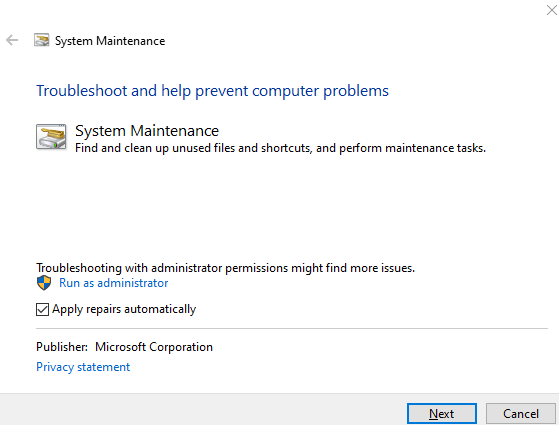Click the 'Publisher:' label
Screen dimensions: 559x425
(62, 347)
